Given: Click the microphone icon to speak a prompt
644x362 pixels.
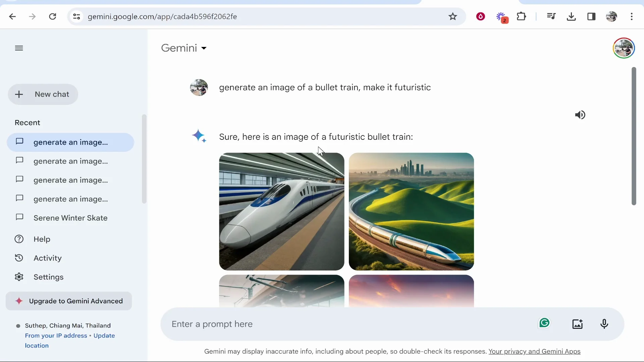Looking at the screenshot, I should point(604,324).
